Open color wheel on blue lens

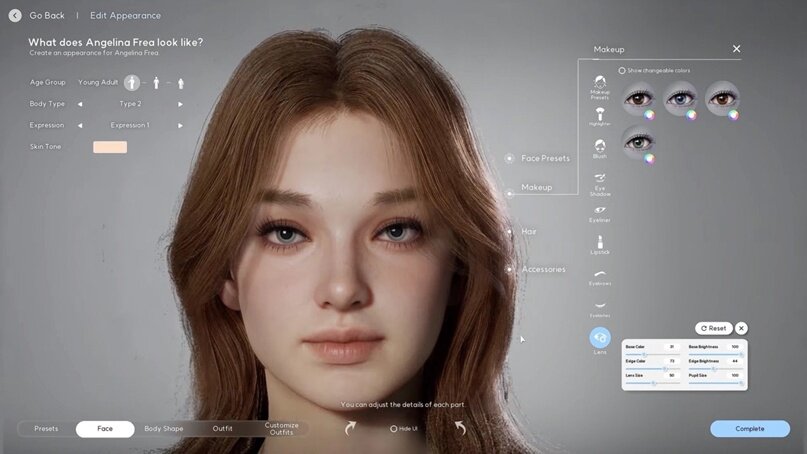click(691, 115)
